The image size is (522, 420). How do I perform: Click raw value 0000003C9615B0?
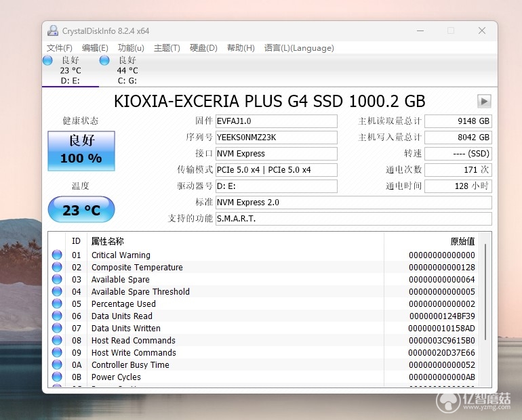tap(442, 341)
